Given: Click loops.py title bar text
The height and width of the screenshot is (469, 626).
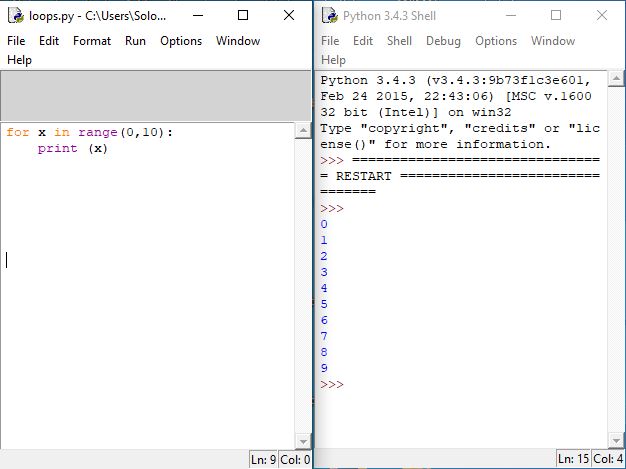Looking at the screenshot, I should click(97, 16).
